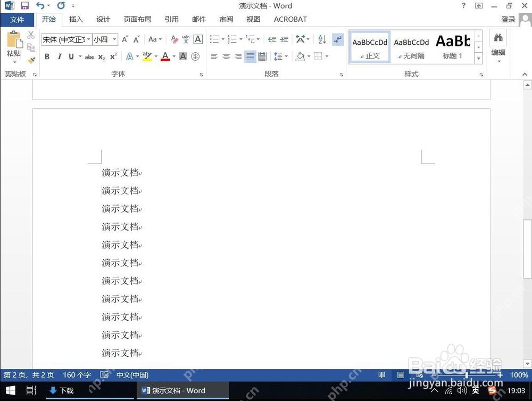Screen dimensions: 532x401
Task: Switch to the 设计 tab
Action: tap(103, 19)
